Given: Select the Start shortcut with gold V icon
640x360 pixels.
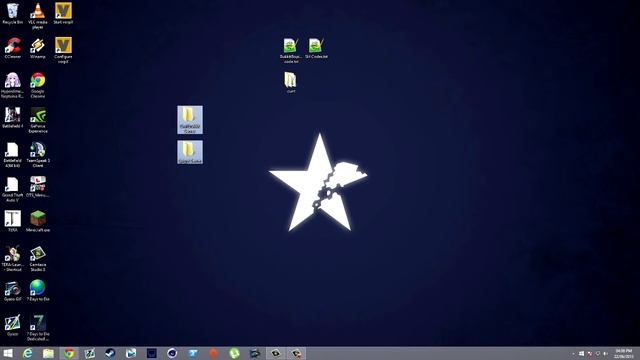Looking at the screenshot, I should (63, 13).
